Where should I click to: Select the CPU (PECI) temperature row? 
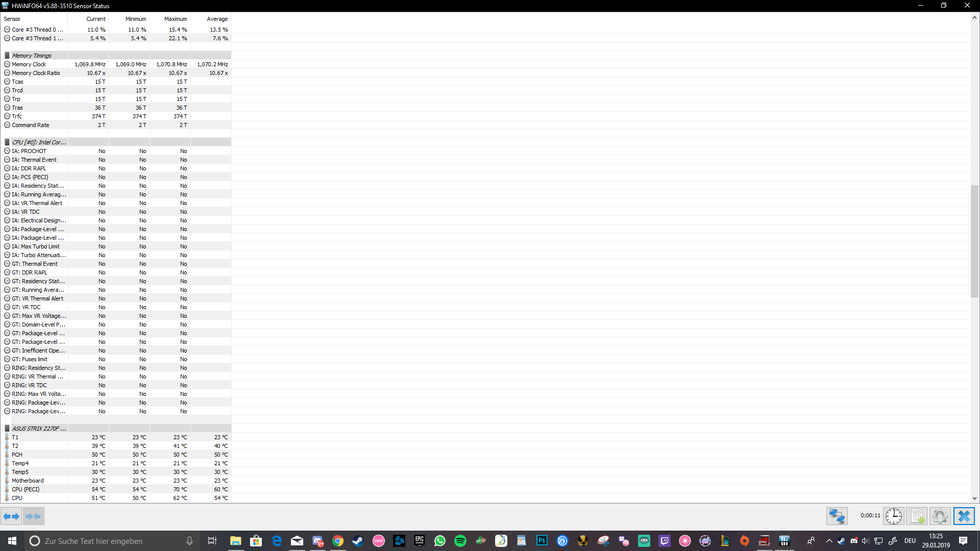[x=26, y=489]
